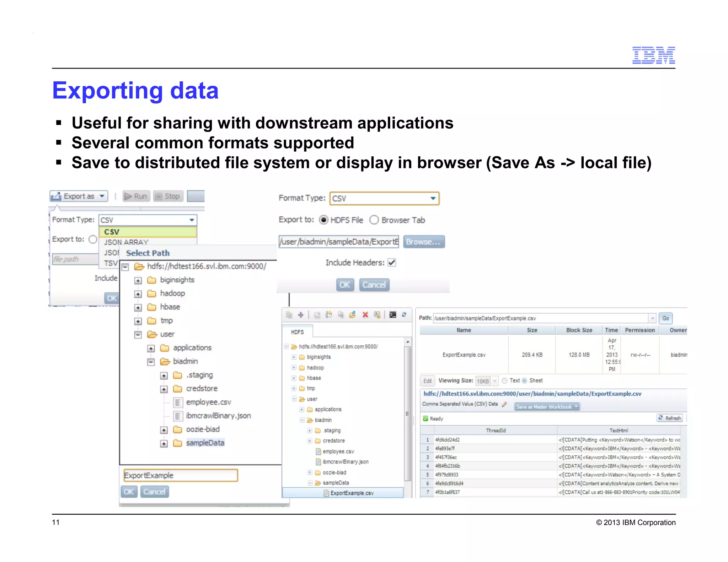Screen dimensions: 728x562
Task: Select ExportExample.csv in the HDFS tree
Action: (x=343, y=493)
